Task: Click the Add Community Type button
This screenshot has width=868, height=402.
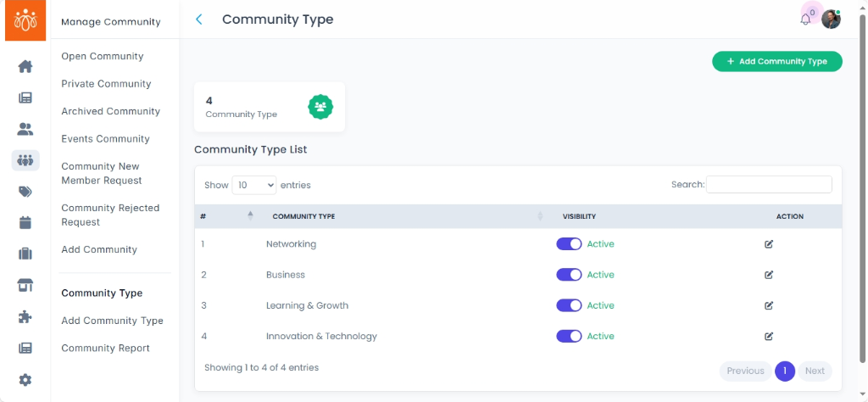Action: tap(777, 62)
